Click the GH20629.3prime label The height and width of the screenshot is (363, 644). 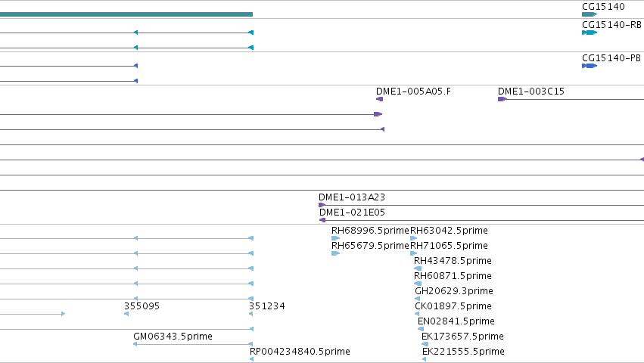454,290
